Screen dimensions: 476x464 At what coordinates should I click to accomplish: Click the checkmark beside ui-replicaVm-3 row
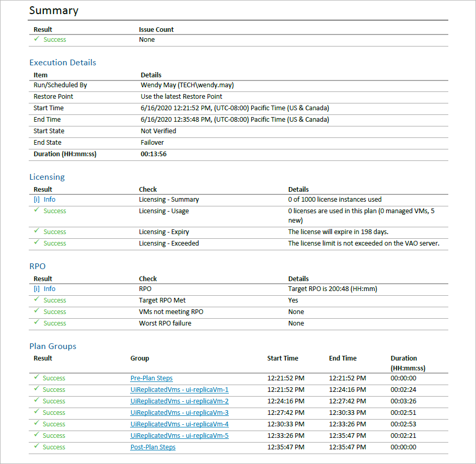click(37, 412)
